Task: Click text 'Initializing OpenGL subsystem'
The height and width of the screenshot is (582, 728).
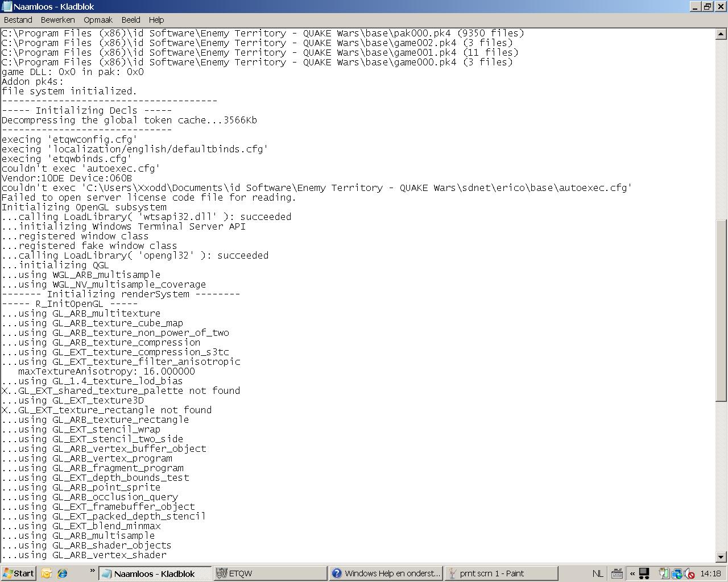Action: point(84,207)
